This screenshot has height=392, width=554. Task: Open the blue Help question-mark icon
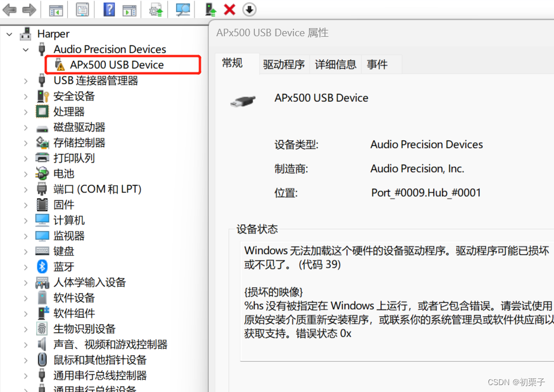(x=109, y=9)
